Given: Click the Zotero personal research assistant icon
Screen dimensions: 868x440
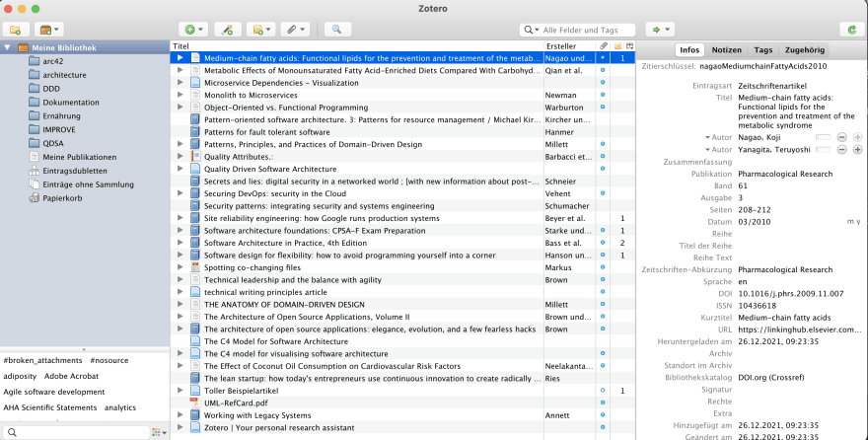Looking at the screenshot, I should point(195,427).
